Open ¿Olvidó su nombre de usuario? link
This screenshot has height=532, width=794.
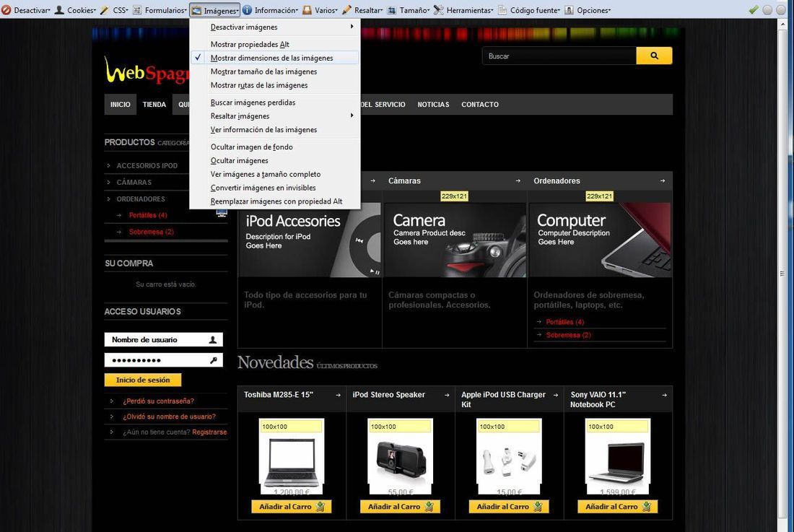pos(169,417)
